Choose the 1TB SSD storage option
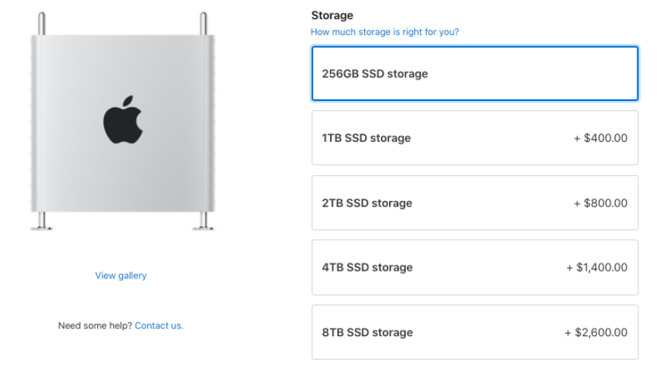This screenshot has height=368, width=660. pos(475,138)
